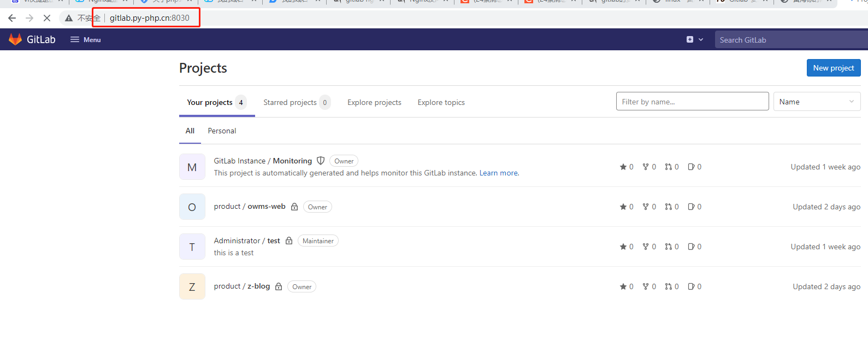Click the issues icon for Monitoring
The width and height of the screenshot is (868, 340).
(x=691, y=167)
